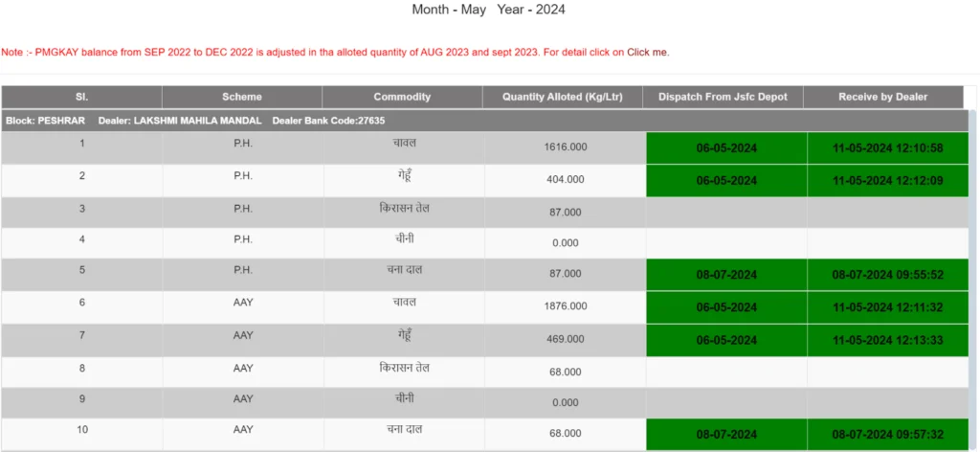Click receive timestamp 11-05-2024 12:12:09
980x452 pixels.
887,180
